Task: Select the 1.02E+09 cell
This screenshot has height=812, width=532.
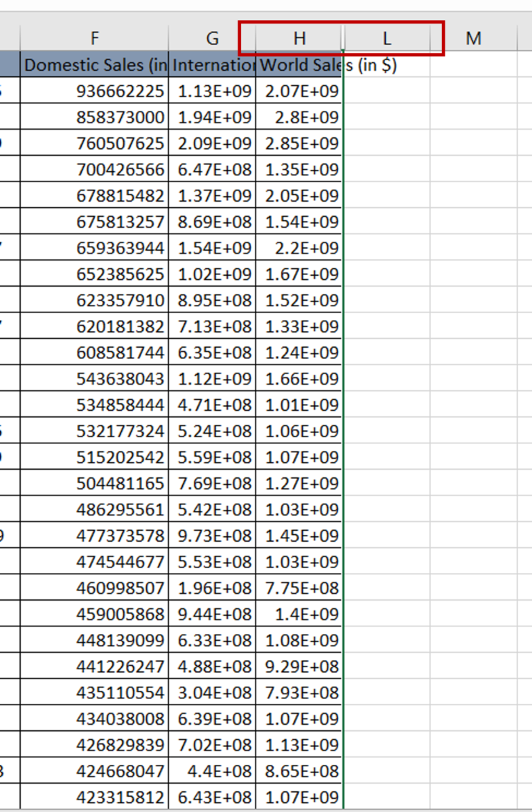Action: (213, 274)
